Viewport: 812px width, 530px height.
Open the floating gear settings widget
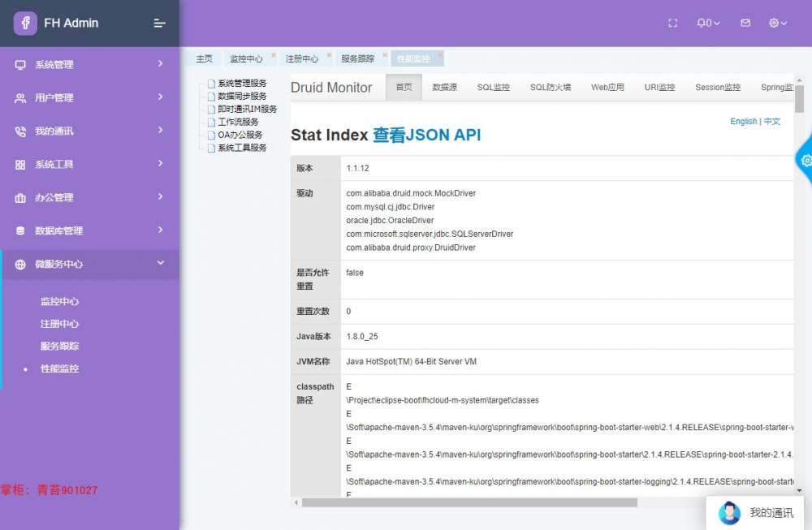[805, 162]
